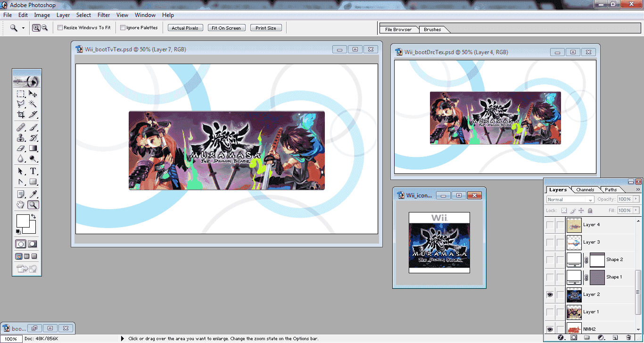Viewport: 644px width, 343px height.
Task: Swap foreground and background colors
Action: 33,216
